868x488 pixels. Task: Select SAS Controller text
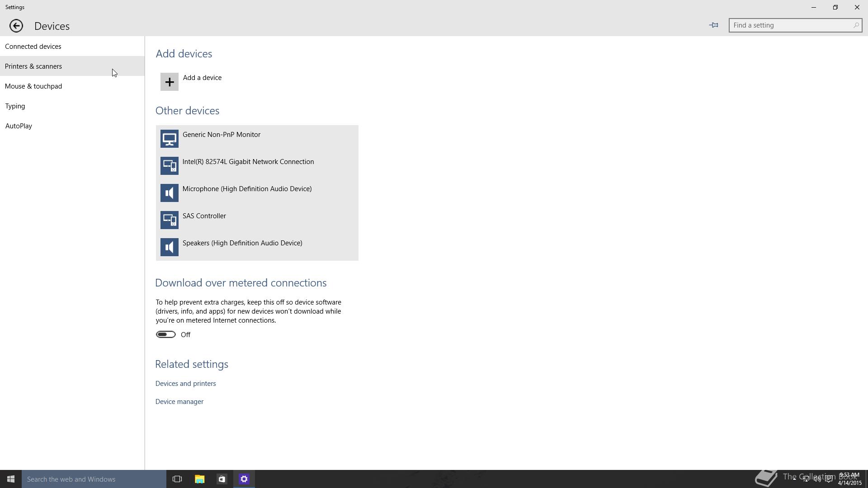click(x=204, y=216)
